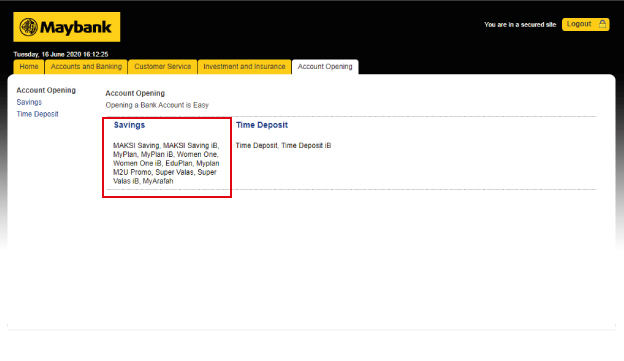Open the Savings heading in main panel
The width and height of the screenshot is (624, 361).
pos(129,125)
